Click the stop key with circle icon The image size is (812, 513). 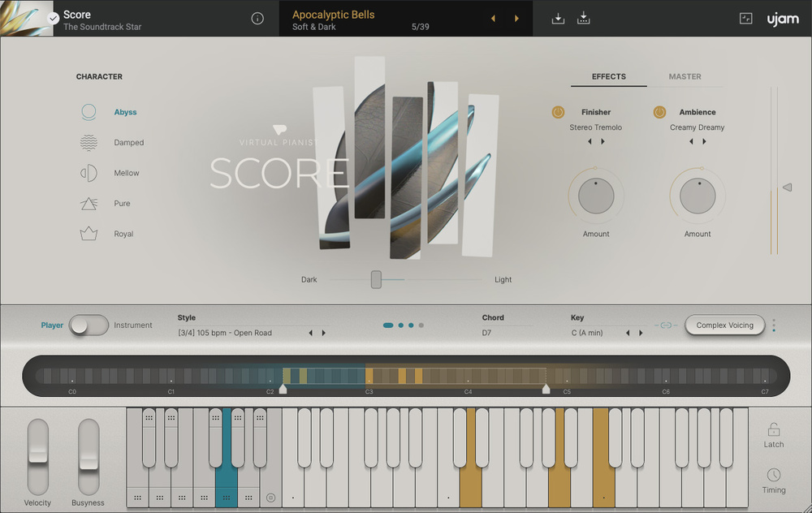point(271,498)
